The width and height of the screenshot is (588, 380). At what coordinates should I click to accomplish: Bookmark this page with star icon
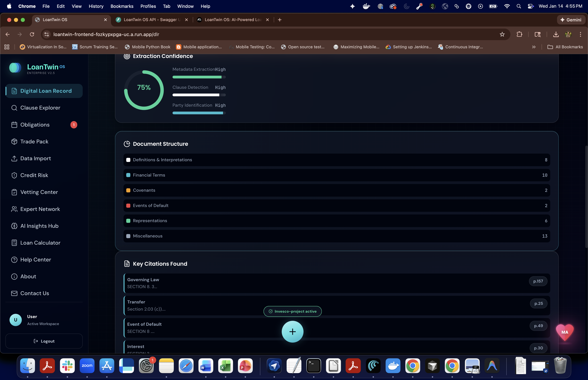[x=502, y=35]
